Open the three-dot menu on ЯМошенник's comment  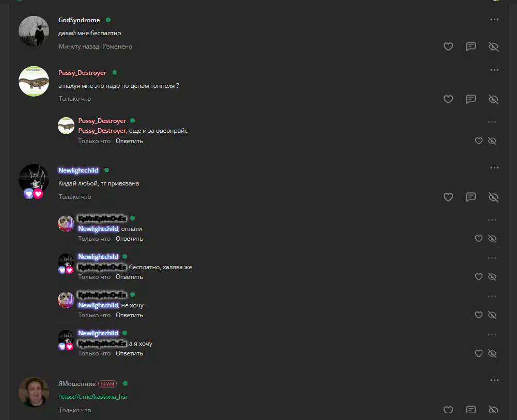click(x=494, y=380)
